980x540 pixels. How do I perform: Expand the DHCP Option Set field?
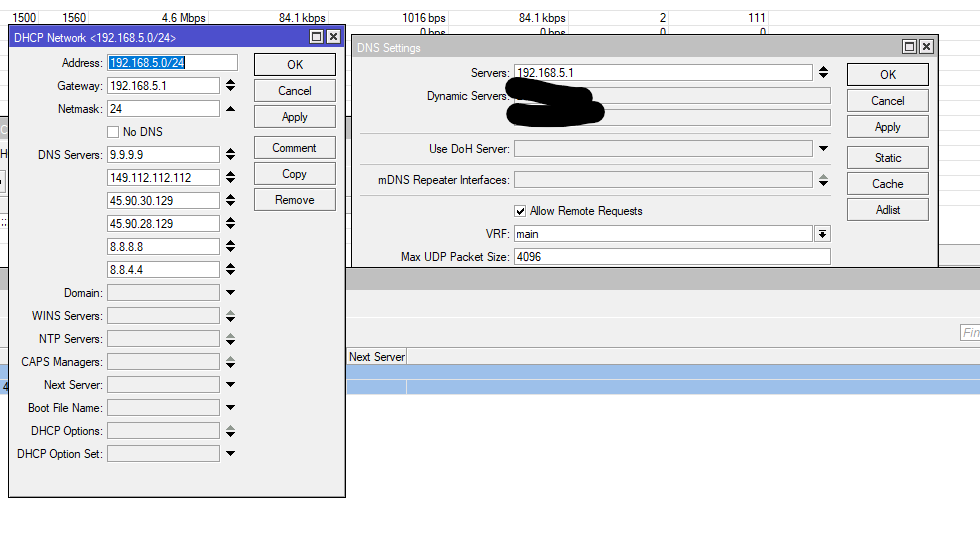point(231,454)
